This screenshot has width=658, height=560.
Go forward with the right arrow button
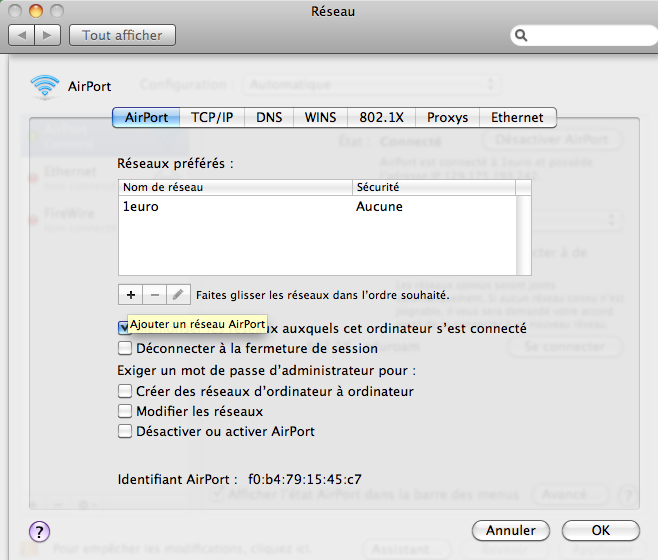[x=48, y=35]
